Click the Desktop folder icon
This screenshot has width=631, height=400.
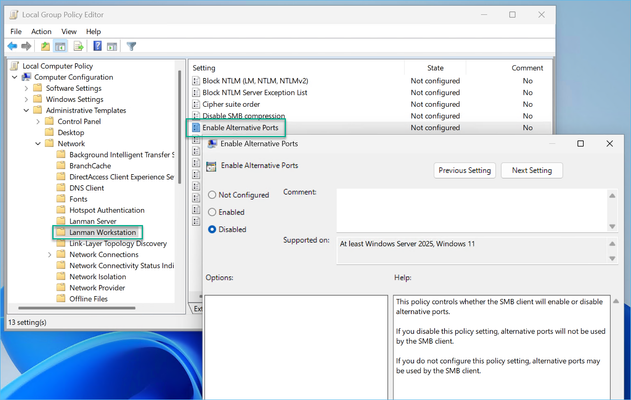[x=49, y=132]
